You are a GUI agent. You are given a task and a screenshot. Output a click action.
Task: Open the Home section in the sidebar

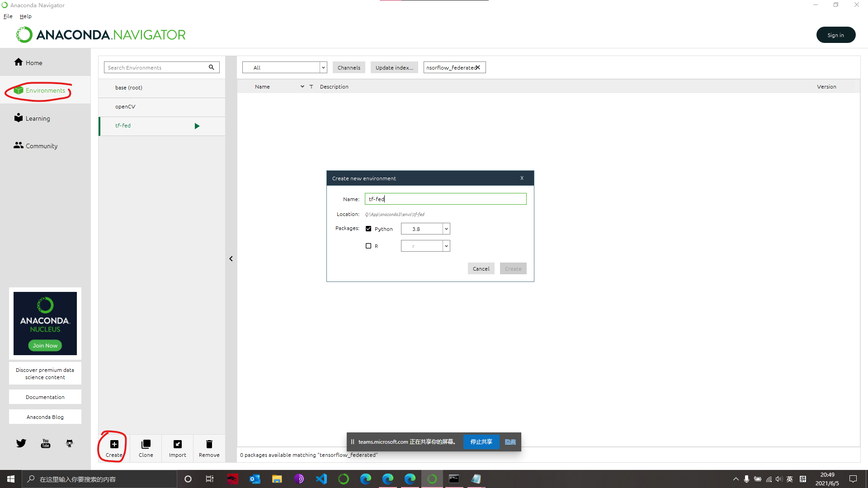(x=33, y=62)
